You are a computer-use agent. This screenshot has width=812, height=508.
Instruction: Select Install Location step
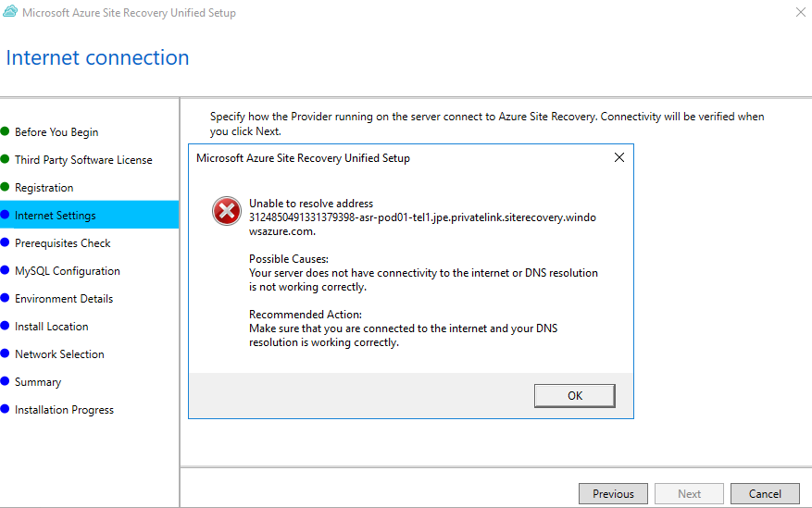tap(51, 327)
